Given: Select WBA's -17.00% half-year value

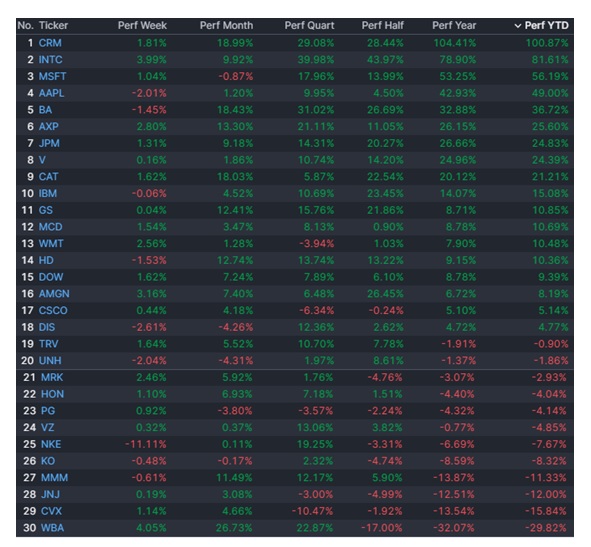Looking at the screenshot, I should point(382,528).
